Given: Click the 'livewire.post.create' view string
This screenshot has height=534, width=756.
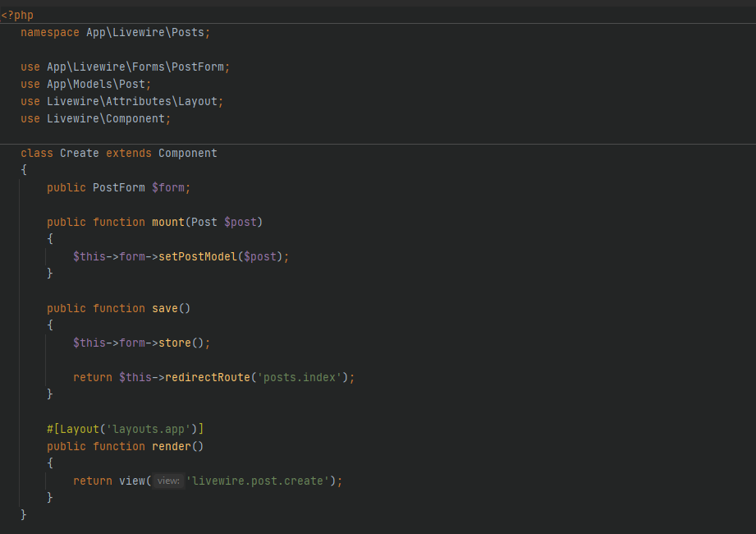Looking at the screenshot, I should click(x=259, y=481).
